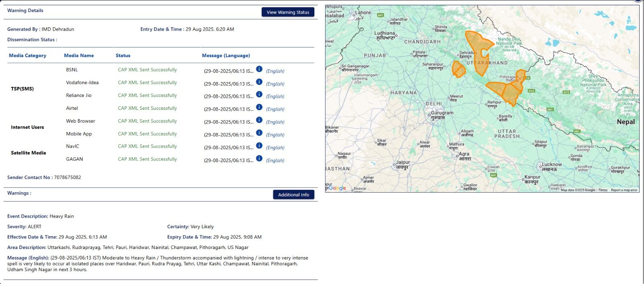This screenshot has width=644, height=284.
Task: Click the Google logo on the map
Action: tap(337, 188)
